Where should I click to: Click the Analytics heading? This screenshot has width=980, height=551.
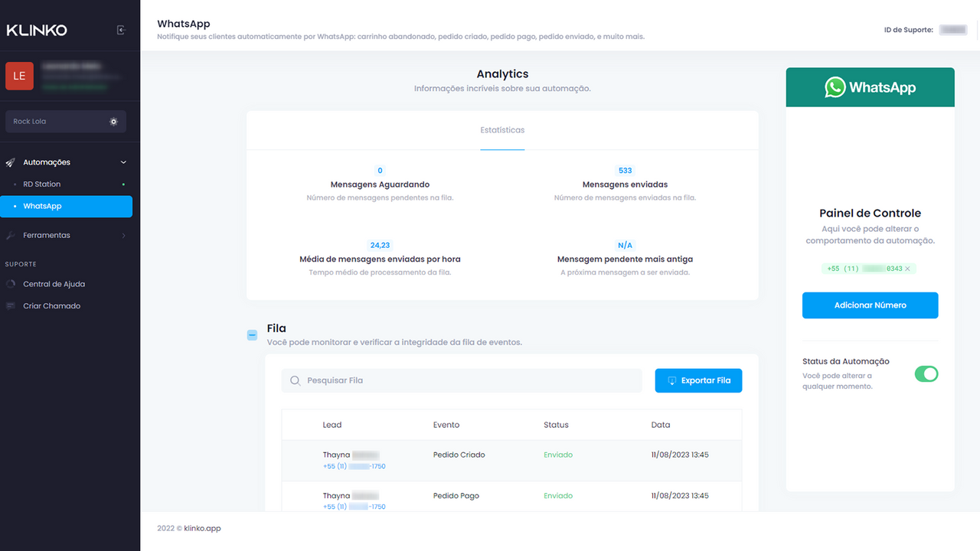[502, 74]
